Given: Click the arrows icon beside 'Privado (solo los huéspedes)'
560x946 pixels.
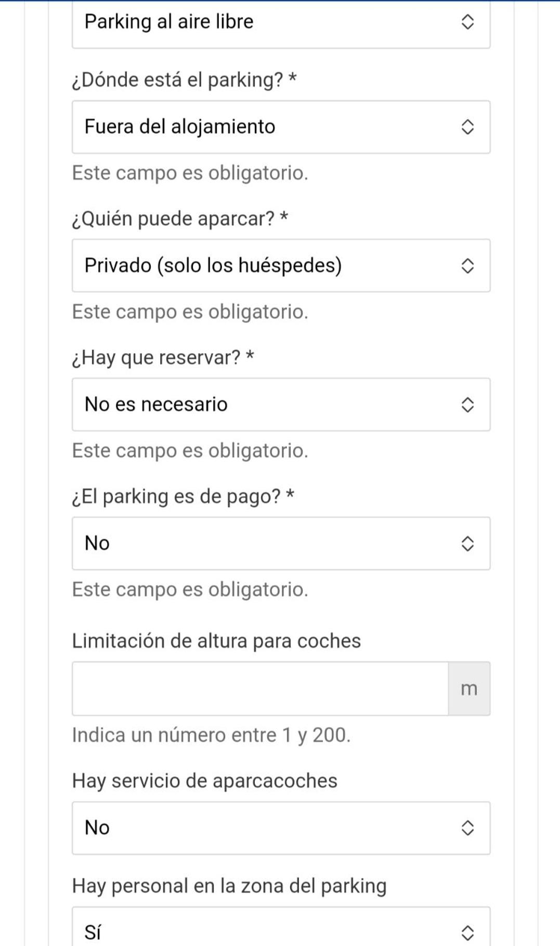Looking at the screenshot, I should pyautogui.click(x=467, y=266).
